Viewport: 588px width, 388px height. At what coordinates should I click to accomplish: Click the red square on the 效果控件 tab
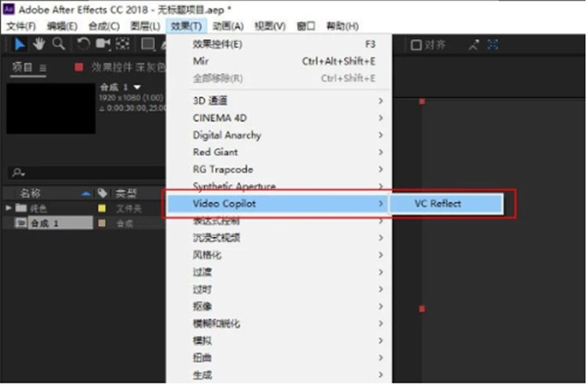(x=78, y=68)
